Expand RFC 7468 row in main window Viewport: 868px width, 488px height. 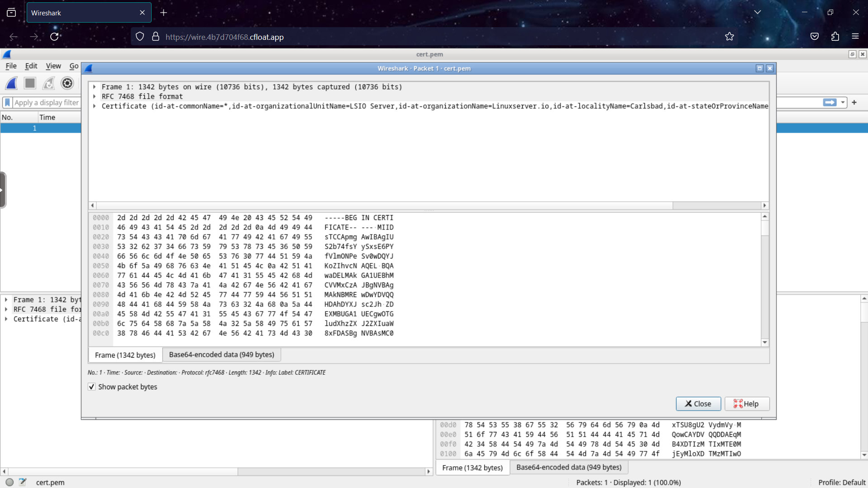6,309
